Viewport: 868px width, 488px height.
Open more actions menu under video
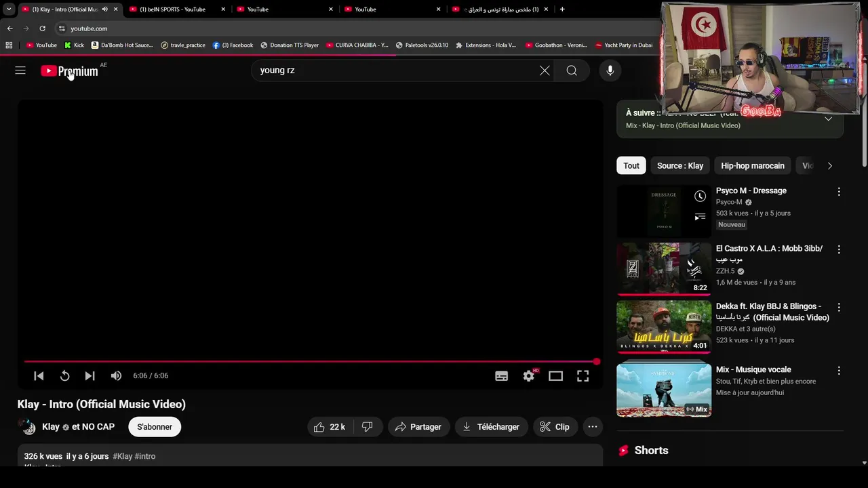[593, 427]
